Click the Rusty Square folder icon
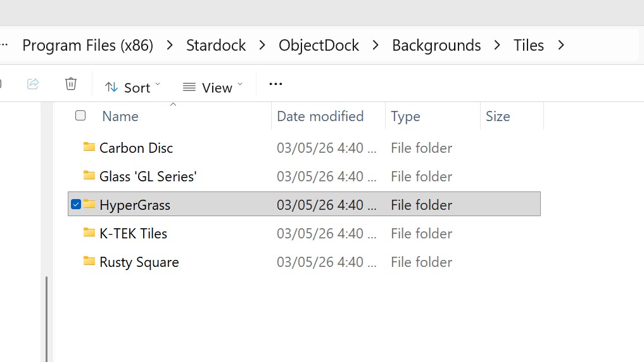644x362 pixels. (89, 262)
